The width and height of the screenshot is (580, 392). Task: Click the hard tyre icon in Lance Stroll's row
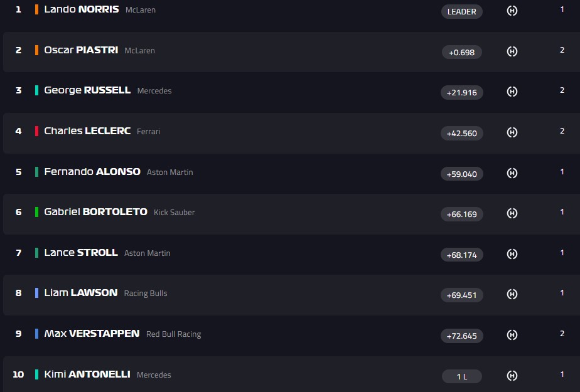(512, 254)
